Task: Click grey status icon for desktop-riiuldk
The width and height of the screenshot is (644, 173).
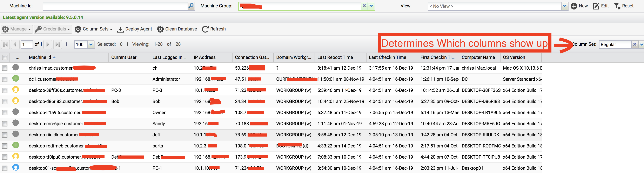Action: pyautogui.click(x=15, y=134)
